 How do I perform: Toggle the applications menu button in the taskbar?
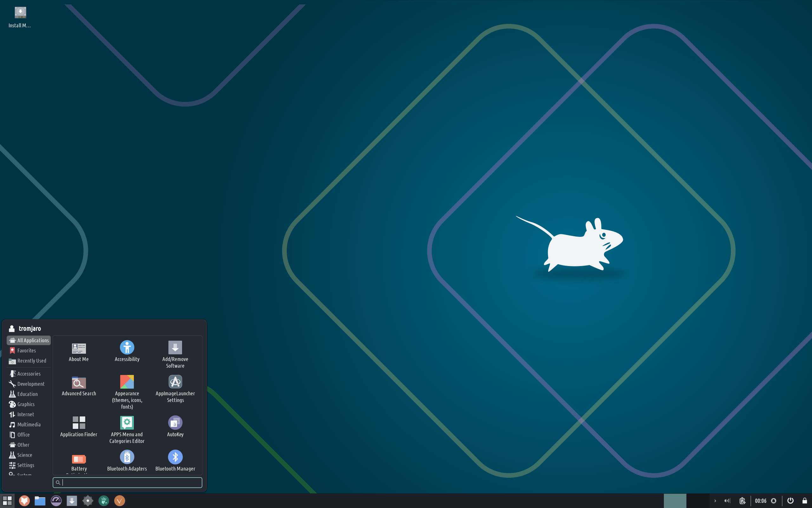[x=7, y=501]
